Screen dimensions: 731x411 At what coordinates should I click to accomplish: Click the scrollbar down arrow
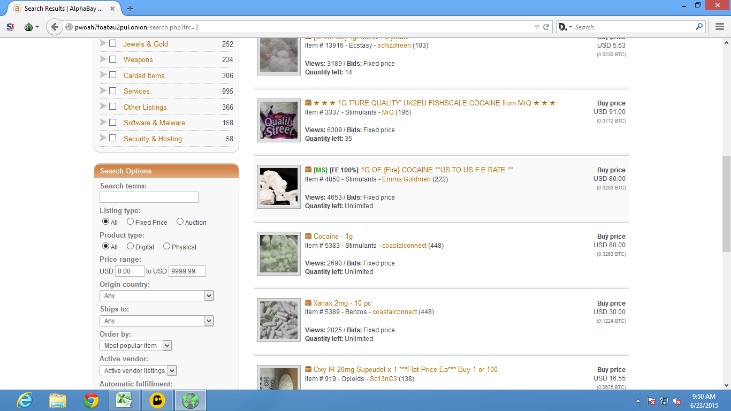[726, 385]
